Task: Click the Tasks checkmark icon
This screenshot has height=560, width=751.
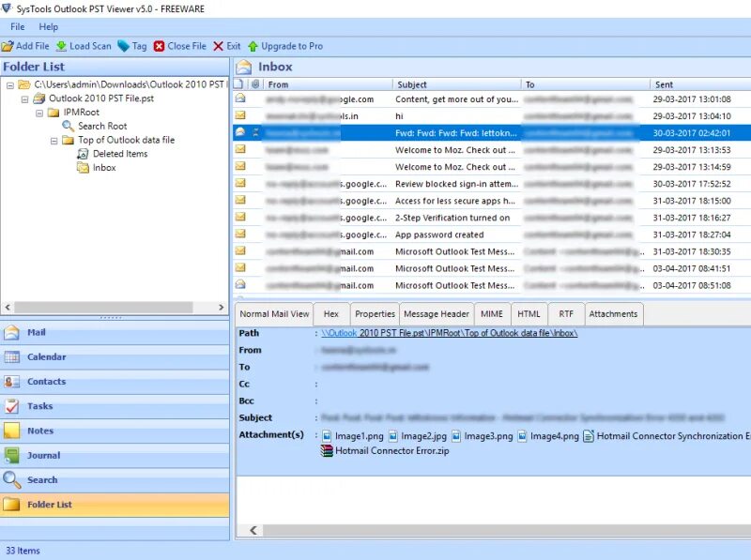Action: (x=11, y=406)
